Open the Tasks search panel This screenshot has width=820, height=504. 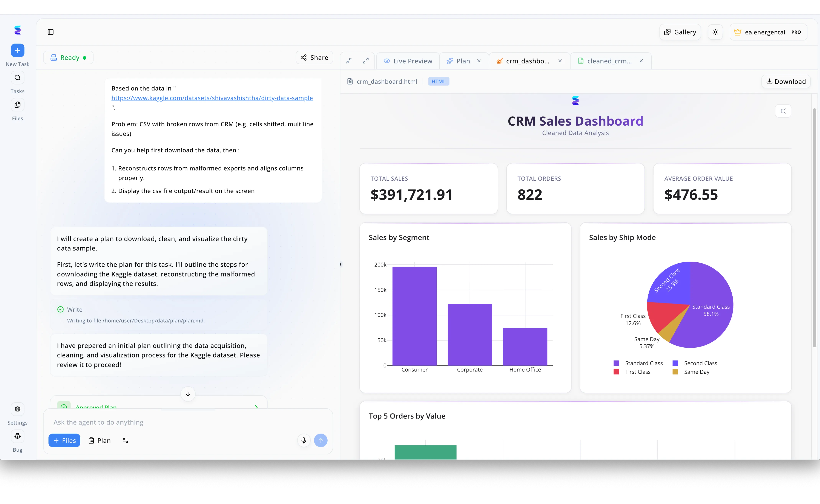[17, 78]
